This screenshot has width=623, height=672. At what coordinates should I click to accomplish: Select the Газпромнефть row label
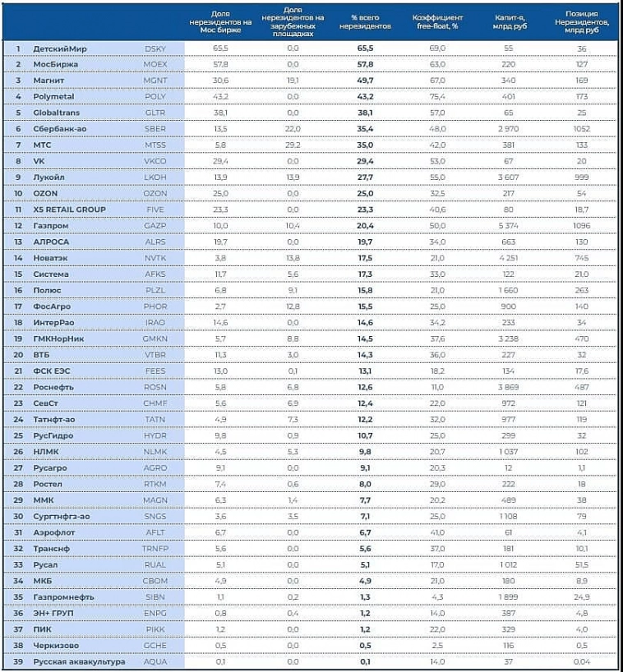click(x=64, y=596)
